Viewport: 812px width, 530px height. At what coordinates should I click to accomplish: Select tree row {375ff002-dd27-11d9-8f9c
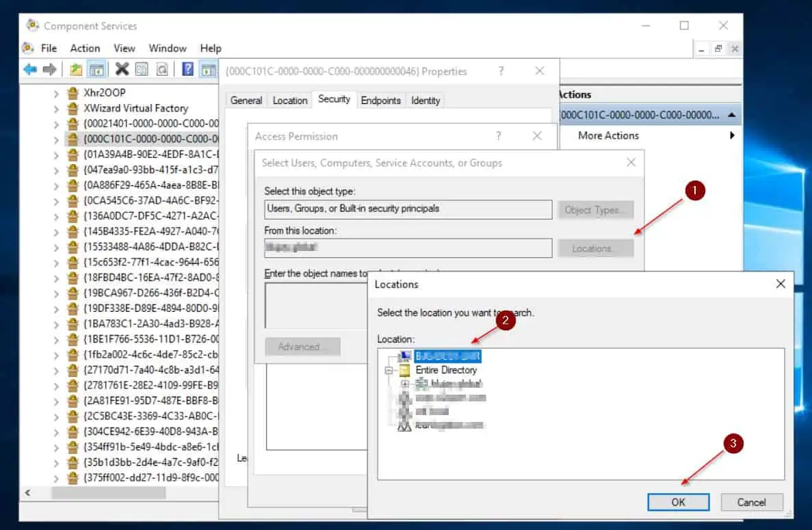pyautogui.click(x=150, y=477)
